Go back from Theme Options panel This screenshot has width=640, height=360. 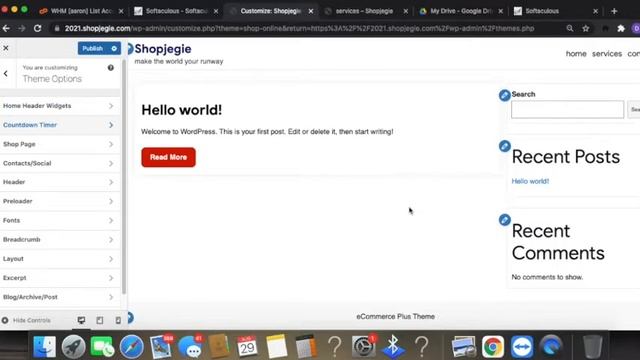(6, 73)
